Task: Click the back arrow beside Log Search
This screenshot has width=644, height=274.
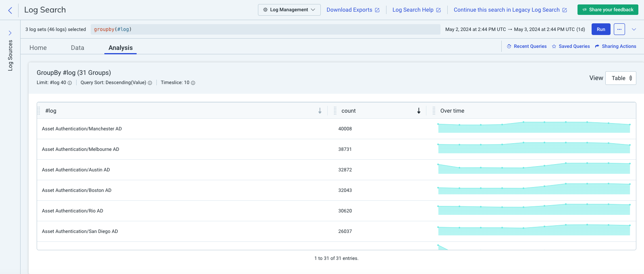Action: tap(10, 10)
